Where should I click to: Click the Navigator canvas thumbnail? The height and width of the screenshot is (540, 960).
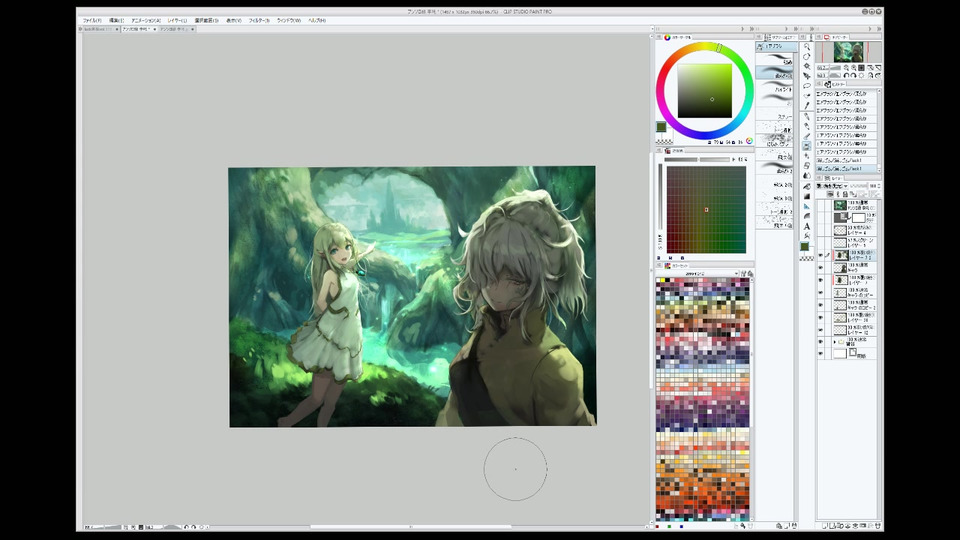(849, 52)
